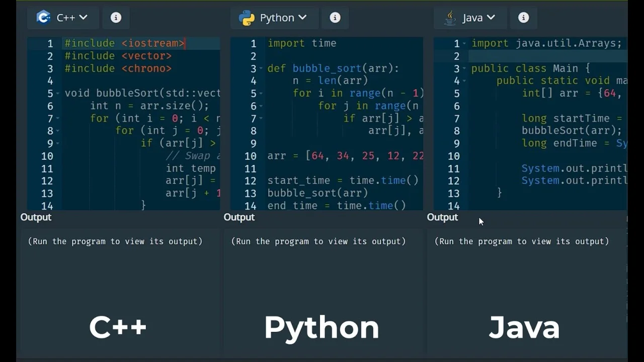Open the Java language dropdown chevron
The width and height of the screenshot is (644, 362).
click(491, 18)
